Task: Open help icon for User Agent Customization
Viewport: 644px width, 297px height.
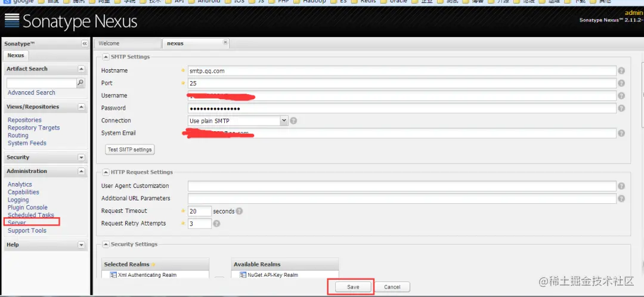Action: [x=621, y=186]
